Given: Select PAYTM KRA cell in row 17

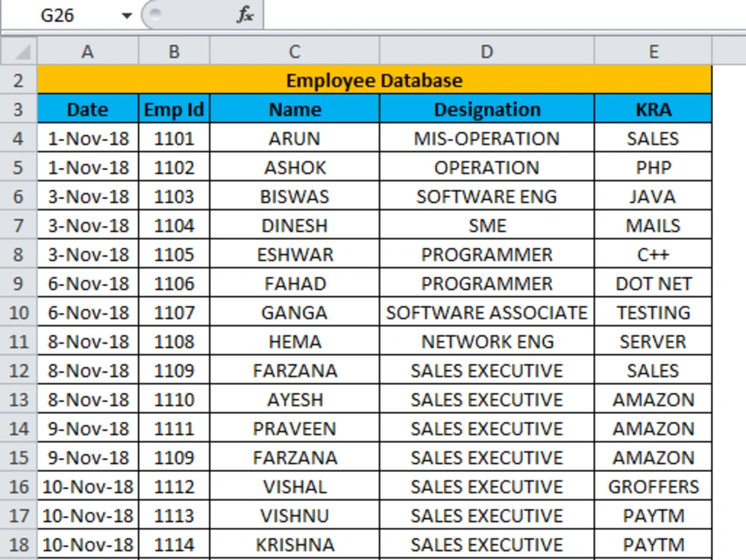Looking at the screenshot, I should pyautogui.click(x=653, y=515).
